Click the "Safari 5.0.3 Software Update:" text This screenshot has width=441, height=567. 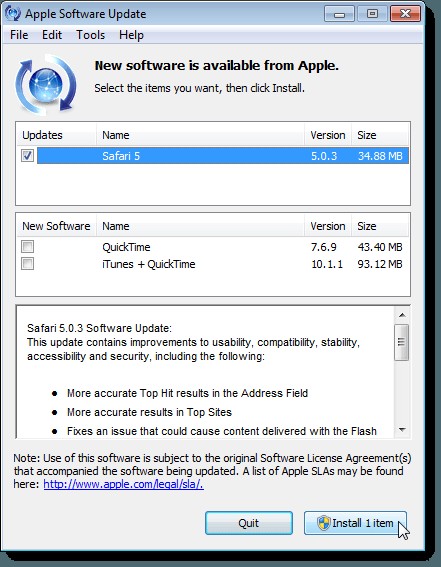(99, 328)
